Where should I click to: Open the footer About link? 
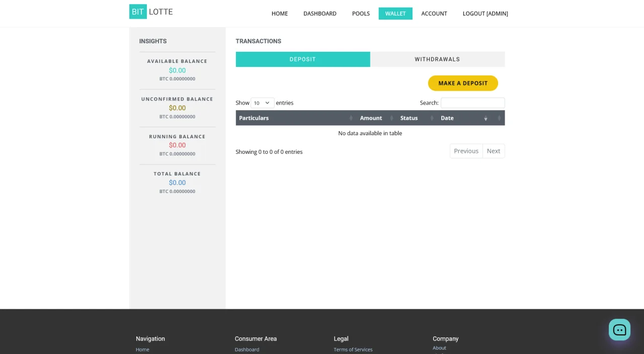pyautogui.click(x=439, y=348)
